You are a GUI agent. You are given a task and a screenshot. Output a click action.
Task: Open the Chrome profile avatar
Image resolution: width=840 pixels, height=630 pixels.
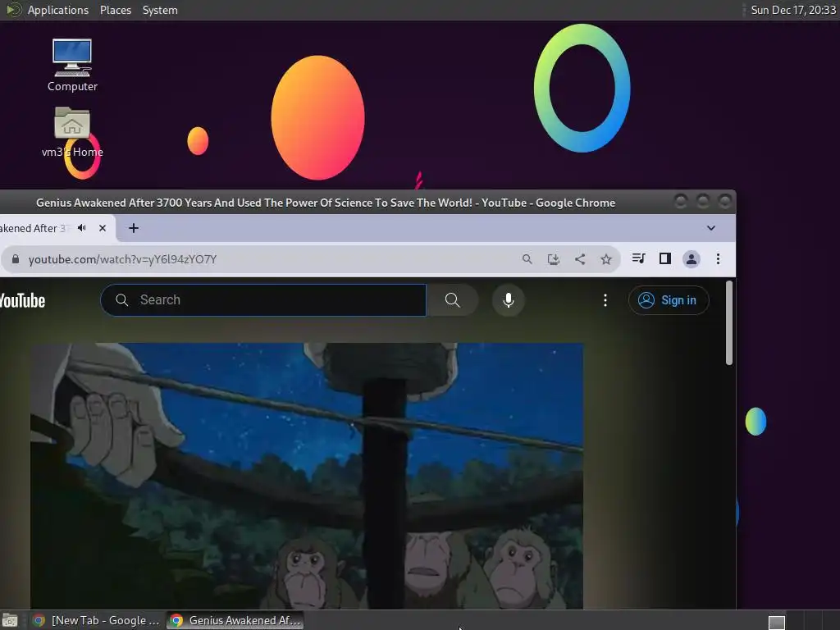691,259
